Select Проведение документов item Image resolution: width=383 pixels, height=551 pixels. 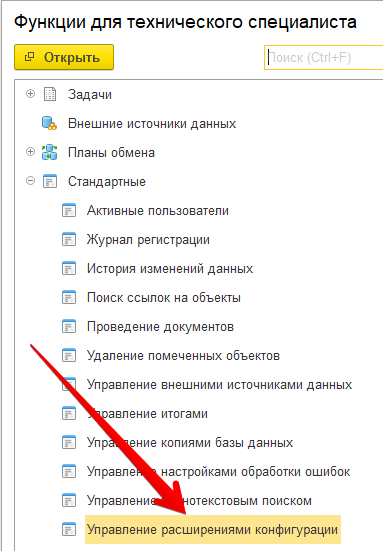click(160, 327)
